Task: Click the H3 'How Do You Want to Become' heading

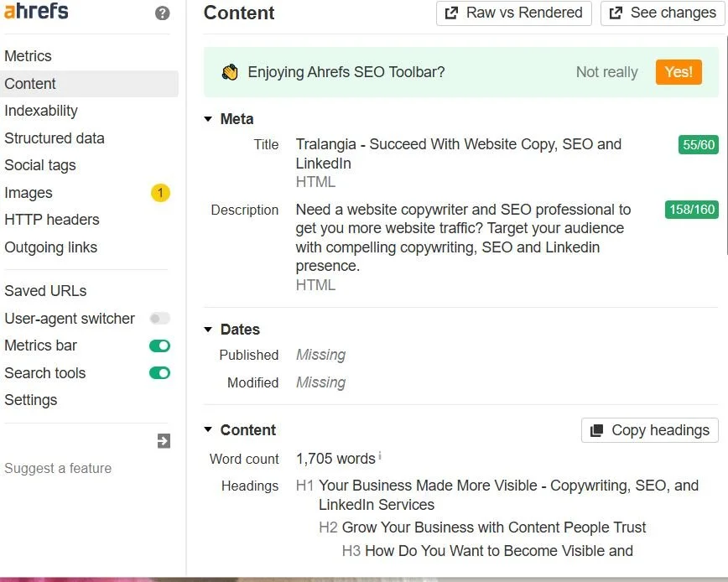Action: point(499,551)
